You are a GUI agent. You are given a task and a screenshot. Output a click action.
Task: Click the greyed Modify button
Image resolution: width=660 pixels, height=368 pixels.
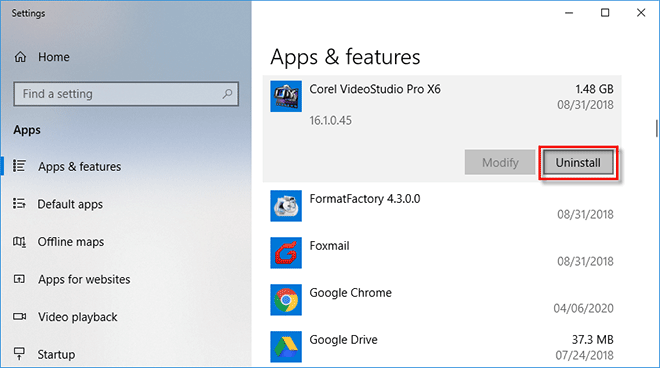click(x=500, y=163)
